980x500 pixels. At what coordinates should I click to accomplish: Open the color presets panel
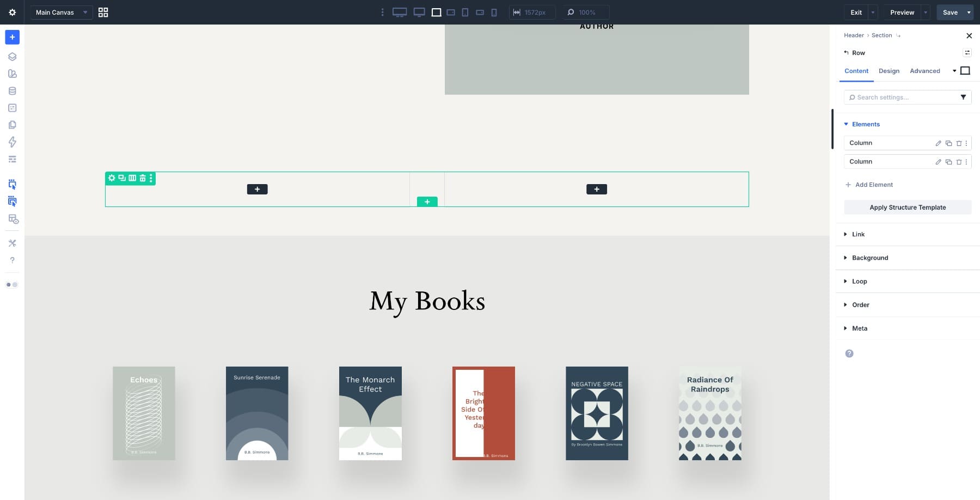[12, 73]
